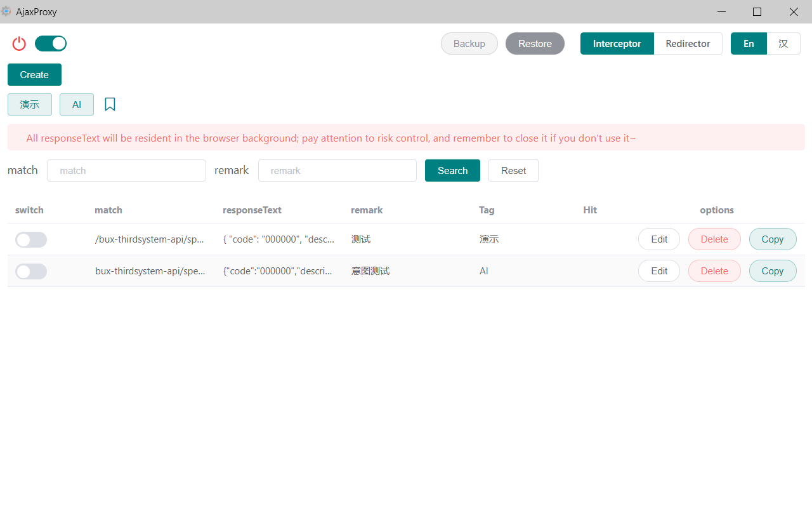Delete the 意图测试 row

pos(714,271)
